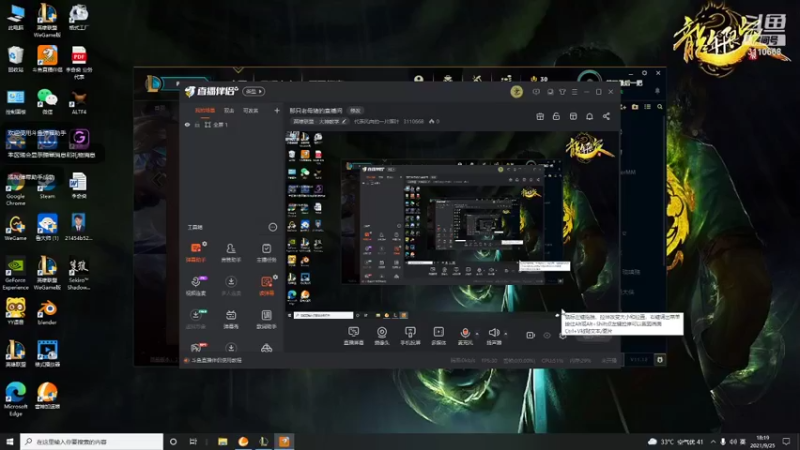
Task: Toggle visibility eye of 全屏 1 source
Action: click(187, 125)
